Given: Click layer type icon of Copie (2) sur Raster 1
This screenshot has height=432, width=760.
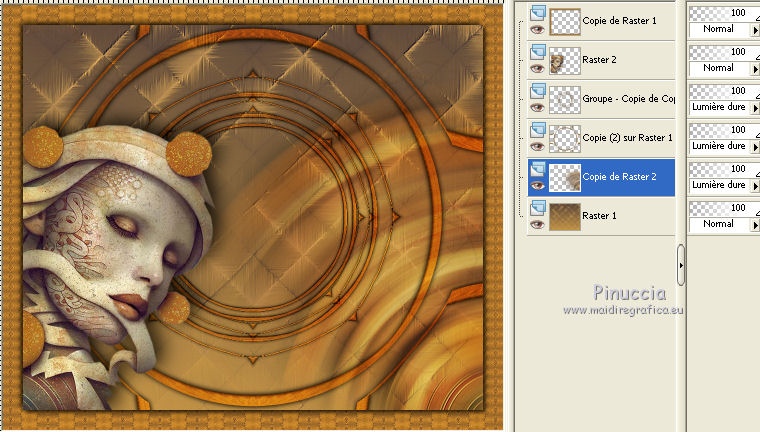Looking at the screenshot, I should 538,130.
